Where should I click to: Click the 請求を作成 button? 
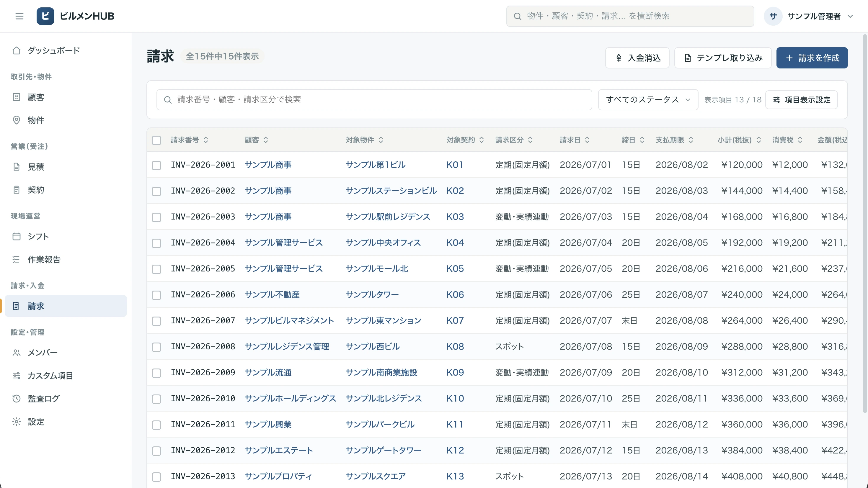812,58
